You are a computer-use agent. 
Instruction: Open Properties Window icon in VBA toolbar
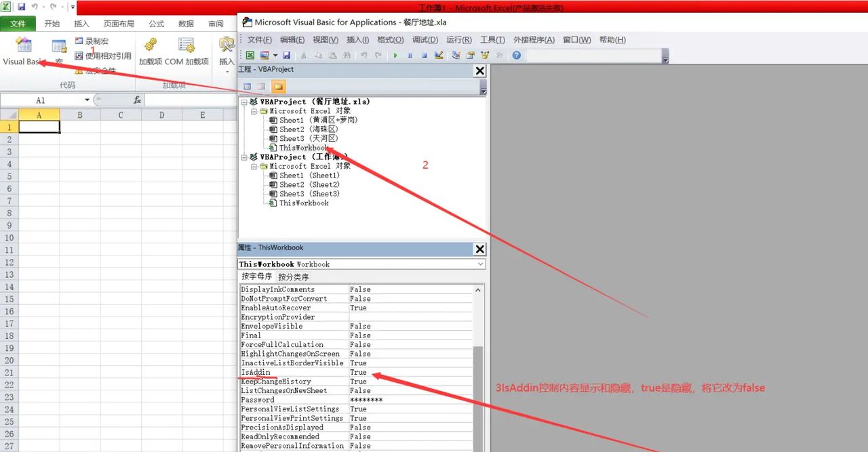click(470, 56)
